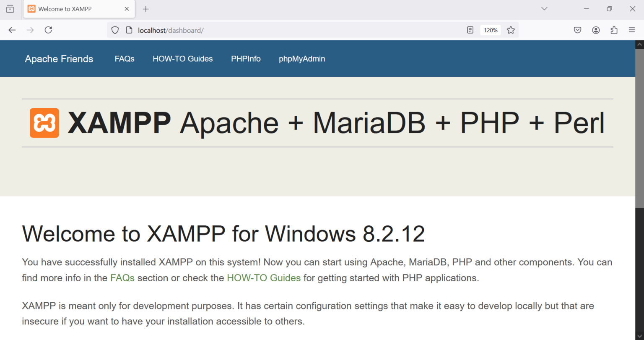This screenshot has width=644, height=340.
Task: Open the Firefox account profile icon
Action: coord(596,30)
